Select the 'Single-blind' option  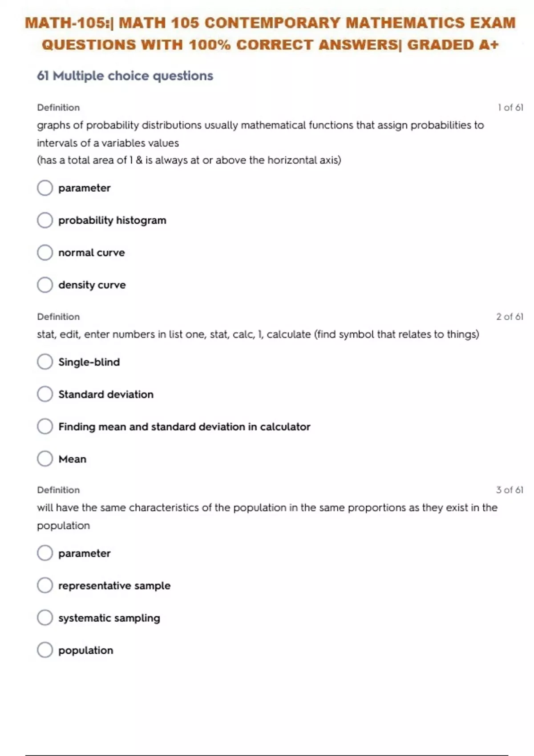(x=45, y=362)
